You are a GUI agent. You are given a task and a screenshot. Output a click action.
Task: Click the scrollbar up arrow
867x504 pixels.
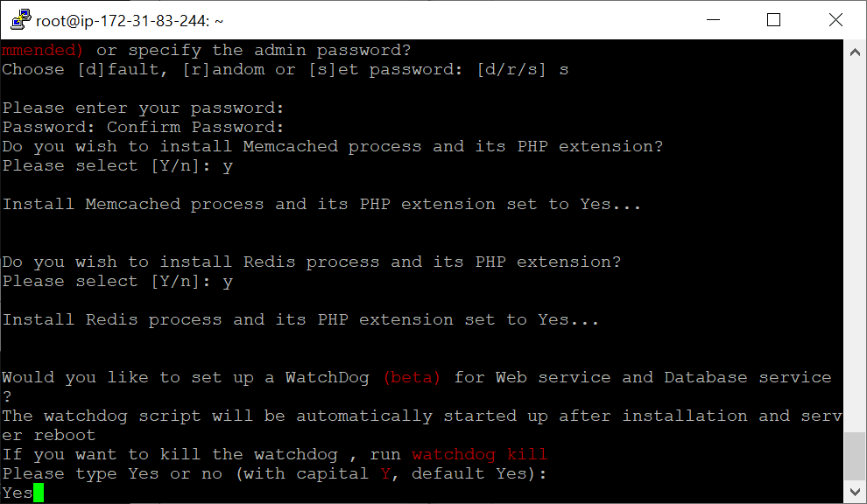[855, 52]
